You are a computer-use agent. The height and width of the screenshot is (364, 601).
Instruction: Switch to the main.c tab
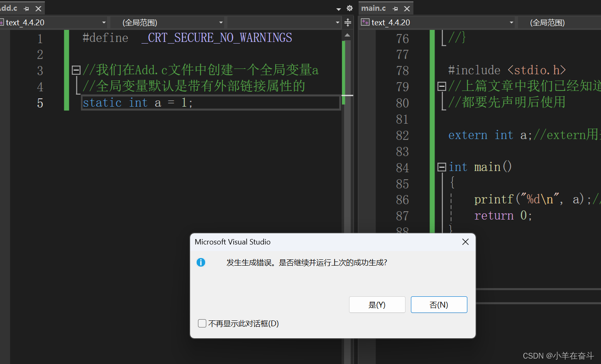pos(373,8)
